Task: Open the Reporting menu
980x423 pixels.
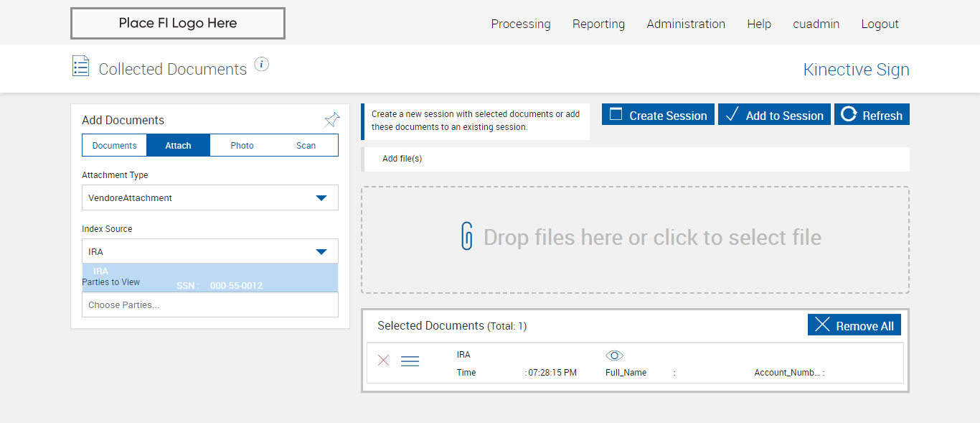Action: click(598, 24)
